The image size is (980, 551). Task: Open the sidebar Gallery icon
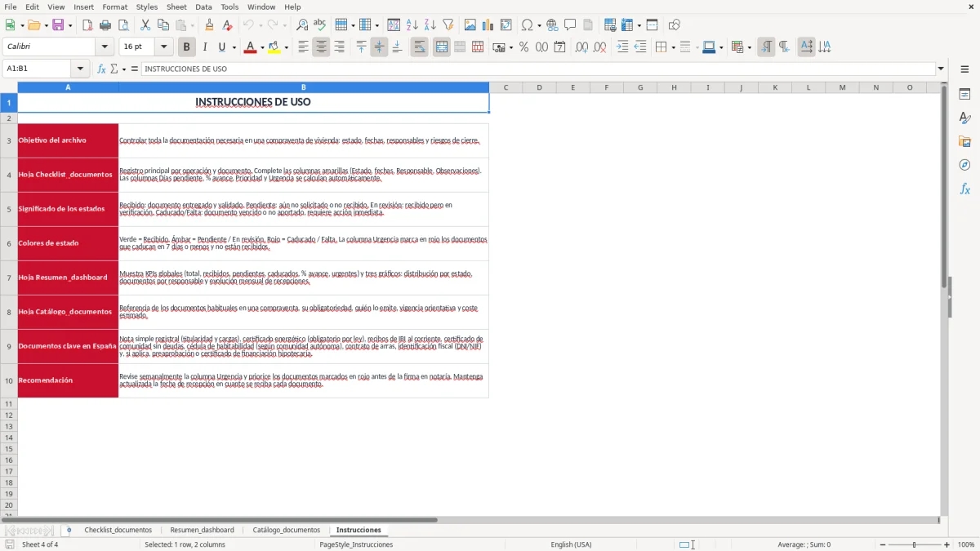point(964,141)
